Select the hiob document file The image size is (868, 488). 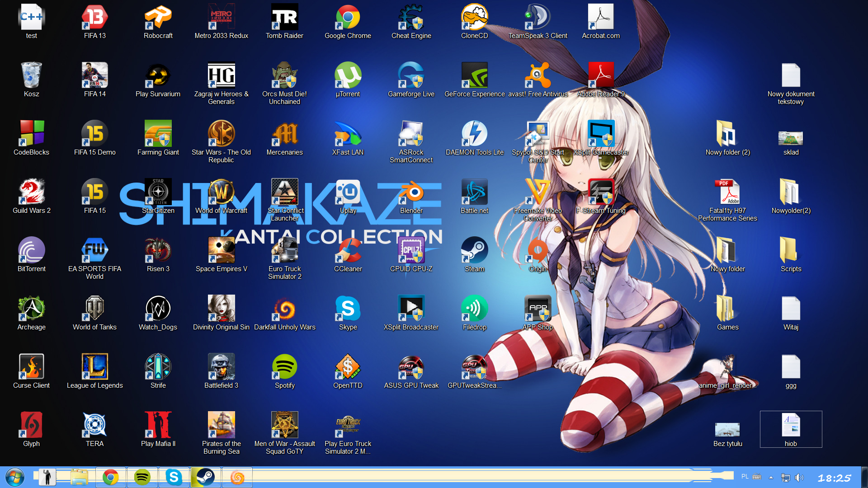791,429
